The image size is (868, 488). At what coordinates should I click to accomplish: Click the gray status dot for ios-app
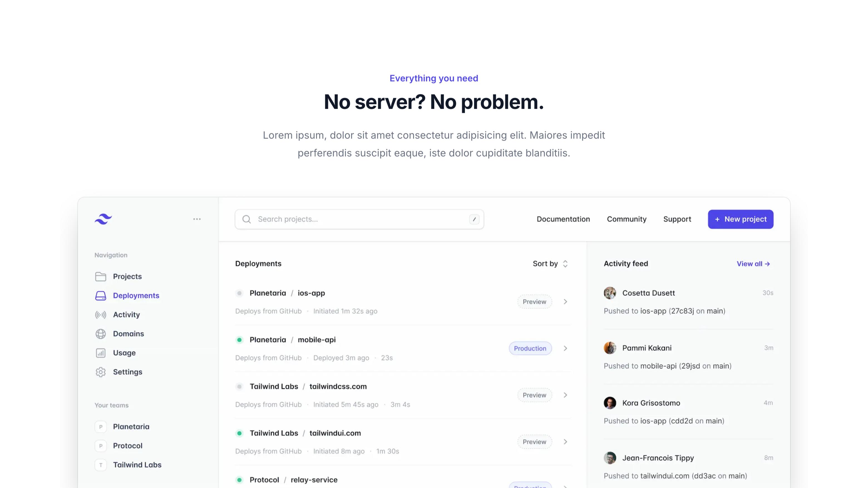239,293
